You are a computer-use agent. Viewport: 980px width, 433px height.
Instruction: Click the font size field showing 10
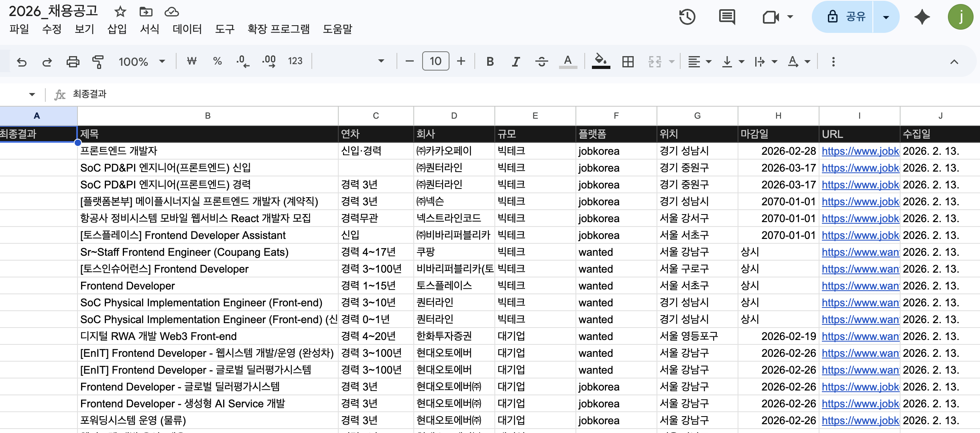tap(435, 61)
